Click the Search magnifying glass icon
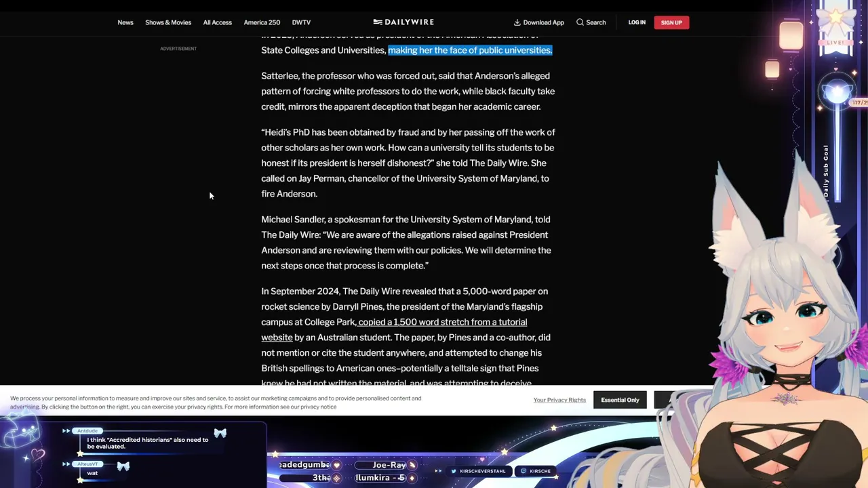 (580, 22)
